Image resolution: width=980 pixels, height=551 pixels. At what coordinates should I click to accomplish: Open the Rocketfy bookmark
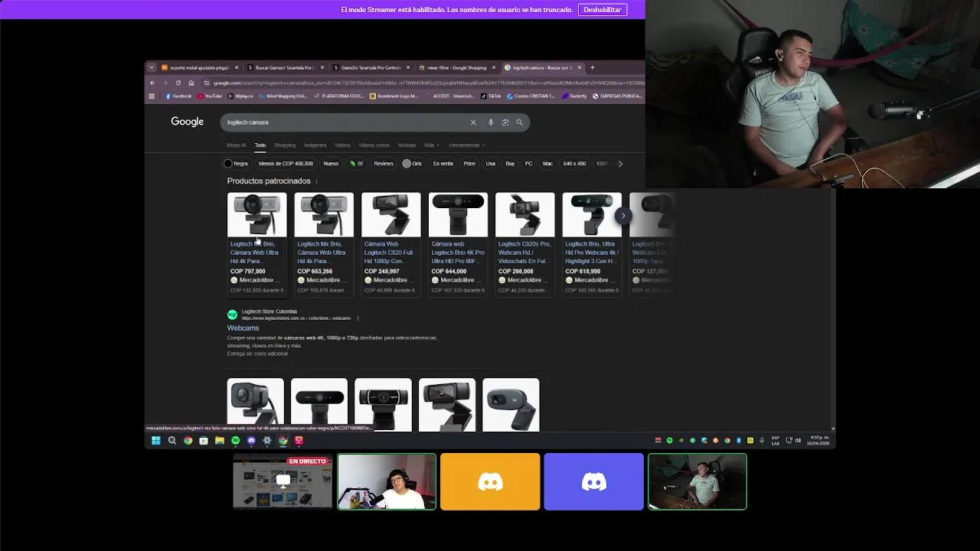(574, 96)
